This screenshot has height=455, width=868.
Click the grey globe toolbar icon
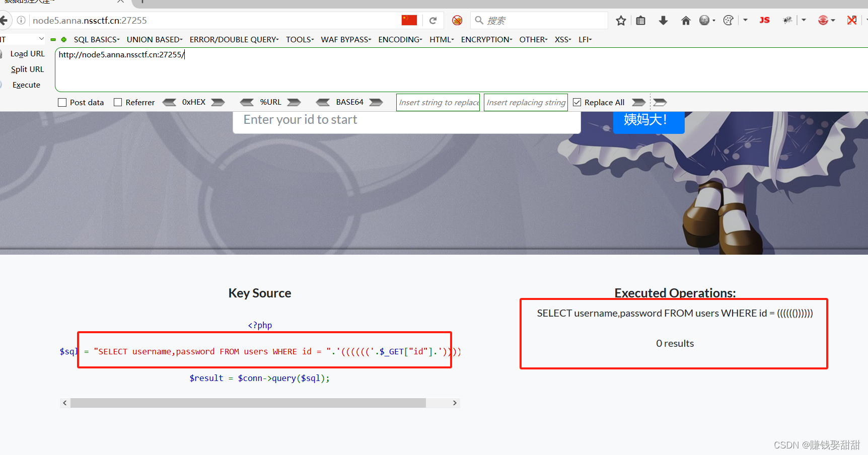point(704,20)
